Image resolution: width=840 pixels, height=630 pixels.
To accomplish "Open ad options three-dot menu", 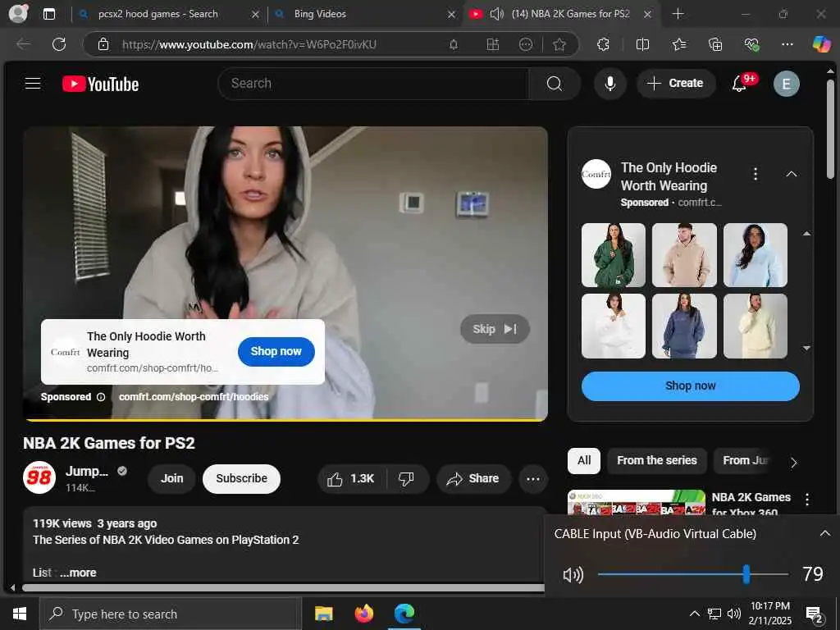I will (756, 174).
